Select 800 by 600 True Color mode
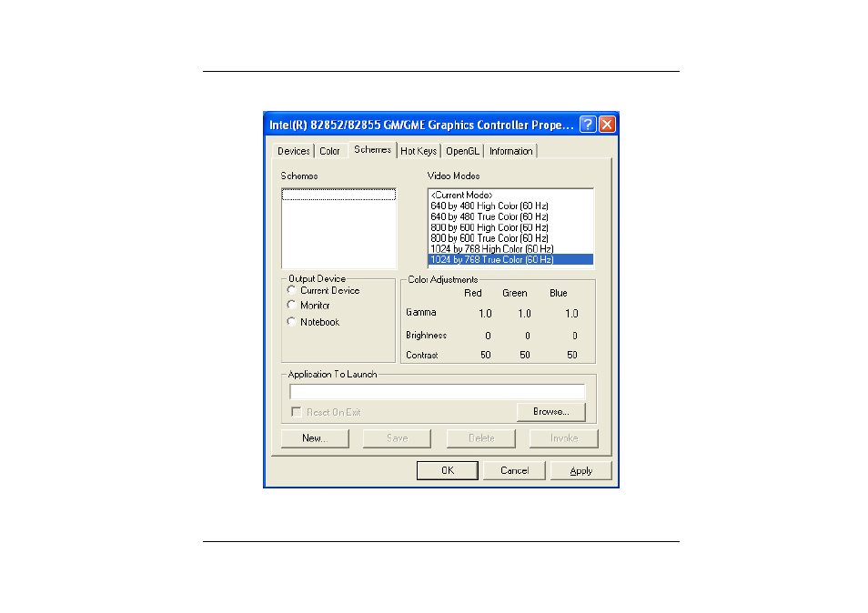The height and width of the screenshot is (613, 868). [511, 238]
